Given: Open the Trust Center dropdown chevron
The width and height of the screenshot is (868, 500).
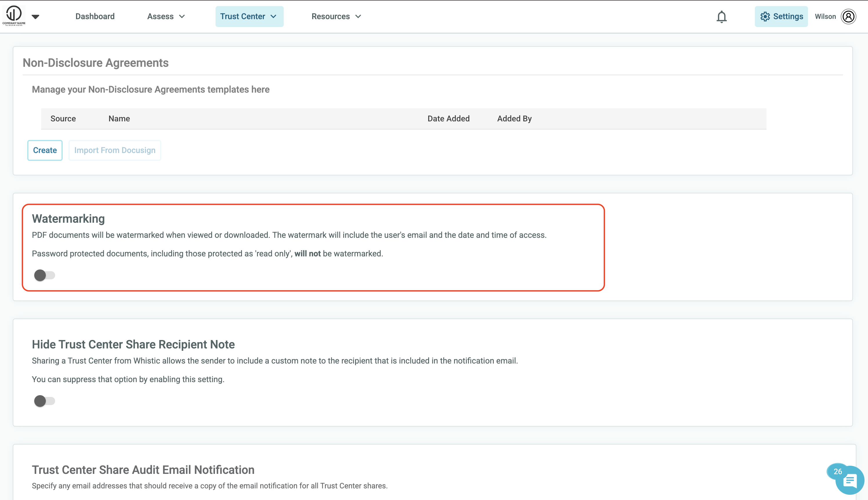Looking at the screenshot, I should 274,17.
